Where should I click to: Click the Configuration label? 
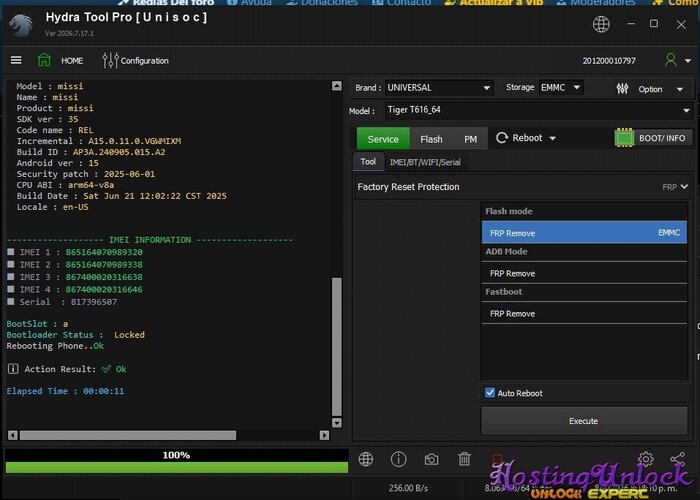[145, 61]
